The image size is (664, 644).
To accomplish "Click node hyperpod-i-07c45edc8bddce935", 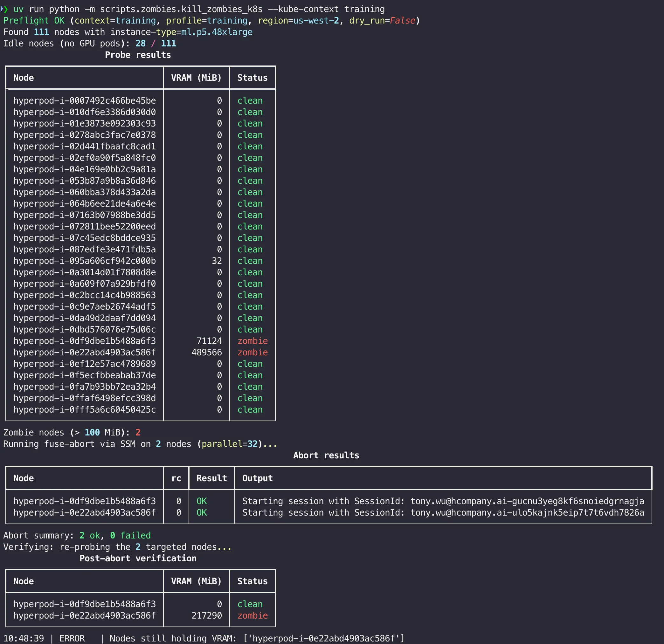I will click(85, 238).
